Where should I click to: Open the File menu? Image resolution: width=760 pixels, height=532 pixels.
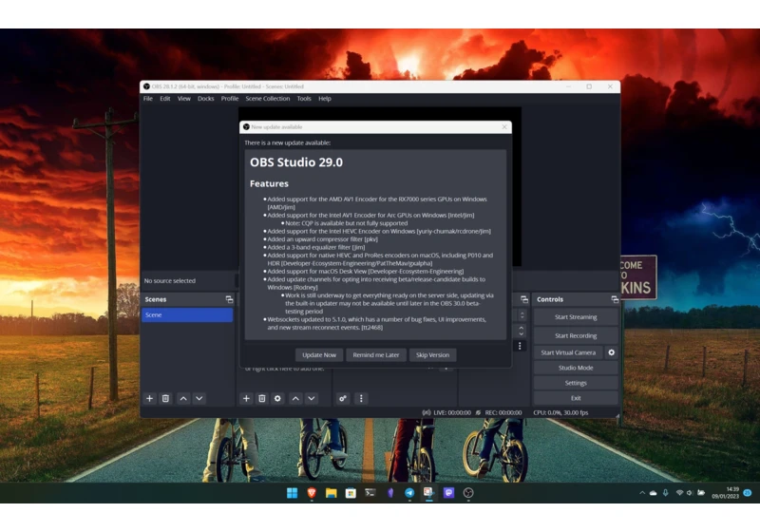tap(148, 99)
